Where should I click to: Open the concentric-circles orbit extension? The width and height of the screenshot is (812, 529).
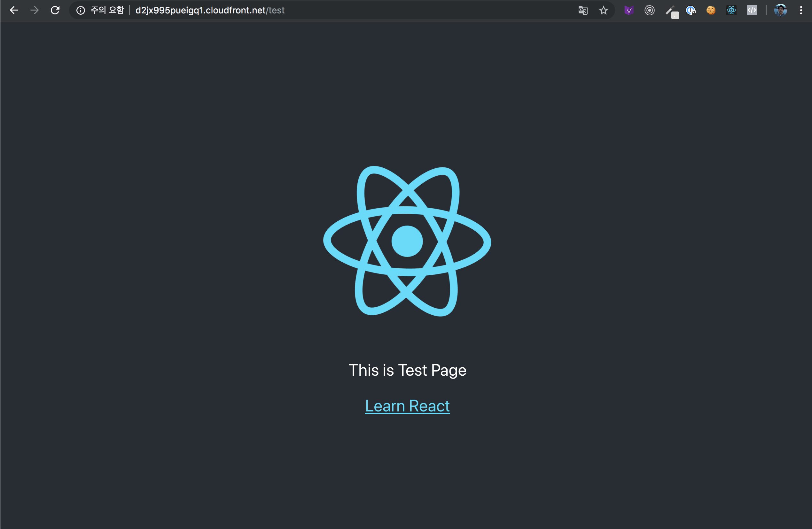(x=650, y=10)
